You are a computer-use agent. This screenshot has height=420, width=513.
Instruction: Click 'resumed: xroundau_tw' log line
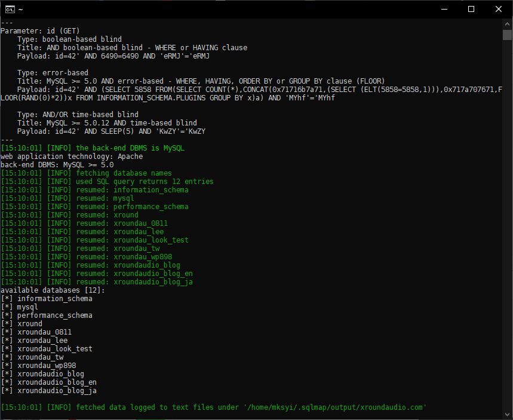click(x=80, y=249)
